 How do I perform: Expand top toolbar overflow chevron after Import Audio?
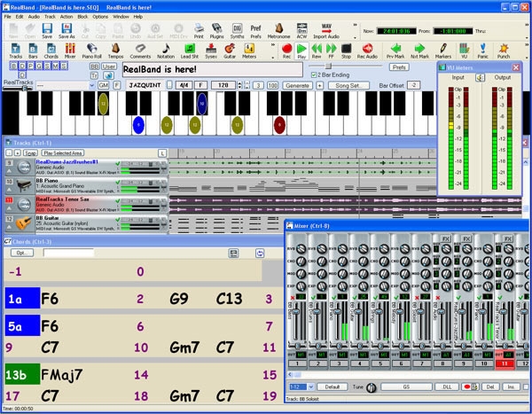click(x=355, y=25)
